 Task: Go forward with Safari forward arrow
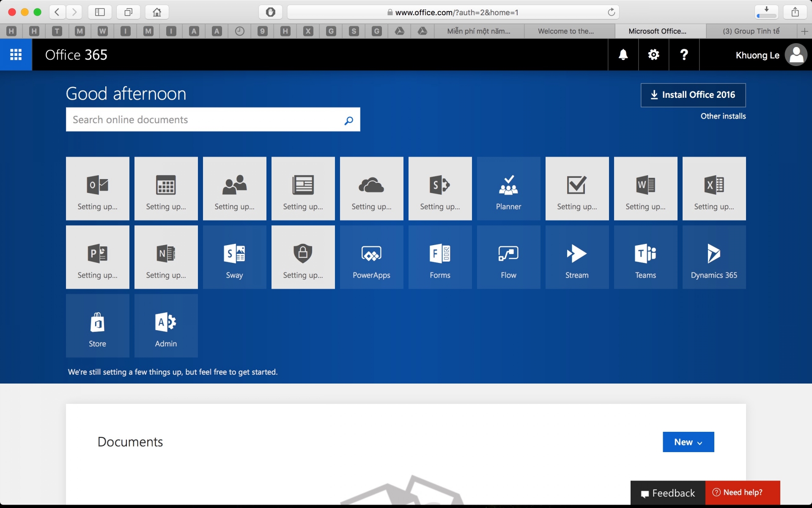click(x=74, y=12)
